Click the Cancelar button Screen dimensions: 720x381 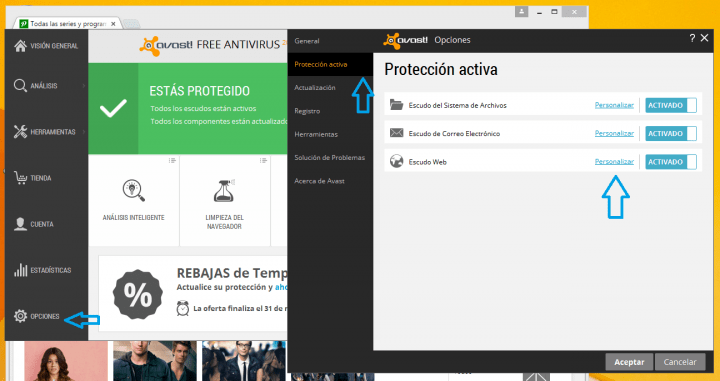coord(680,362)
